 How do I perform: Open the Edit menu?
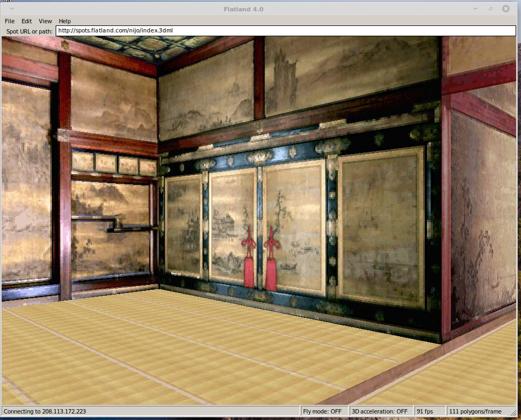click(26, 21)
